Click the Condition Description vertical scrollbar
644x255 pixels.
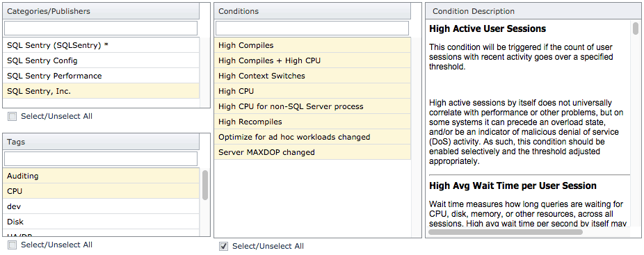636,28
